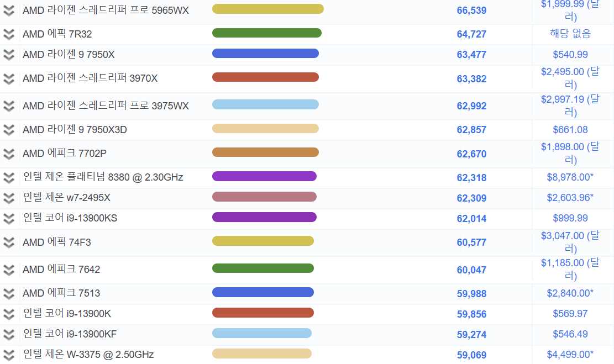This screenshot has width=614, height=364.
Task: Expand the 제온 W-3375 row chevron
Action: coord(9,355)
